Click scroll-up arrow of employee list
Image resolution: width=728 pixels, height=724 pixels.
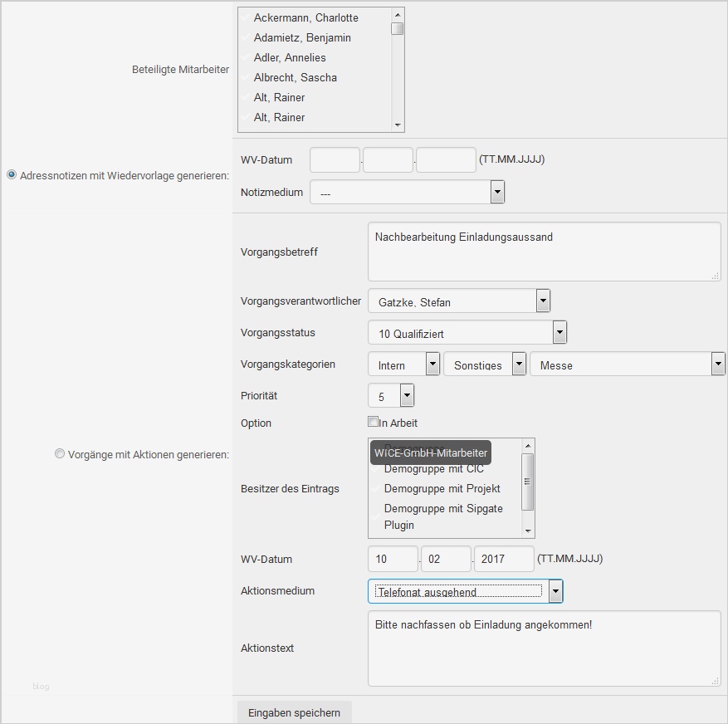[398, 15]
